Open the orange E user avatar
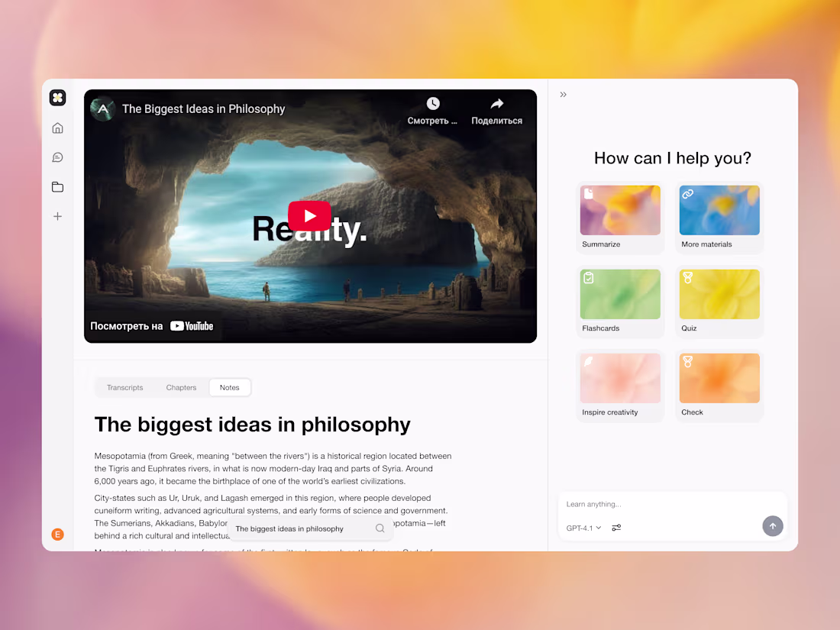 click(57, 534)
